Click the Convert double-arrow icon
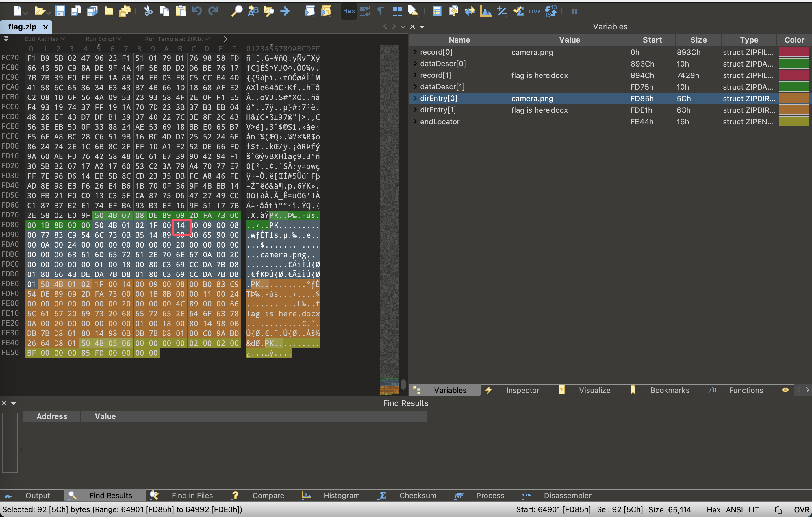812x517 pixels. click(x=469, y=11)
